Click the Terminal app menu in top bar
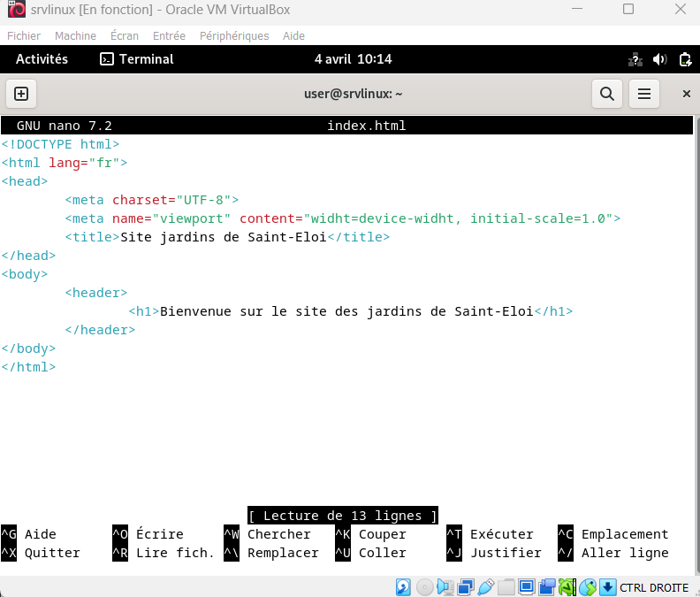The width and height of the screenshot is (700, 597). 137,59
